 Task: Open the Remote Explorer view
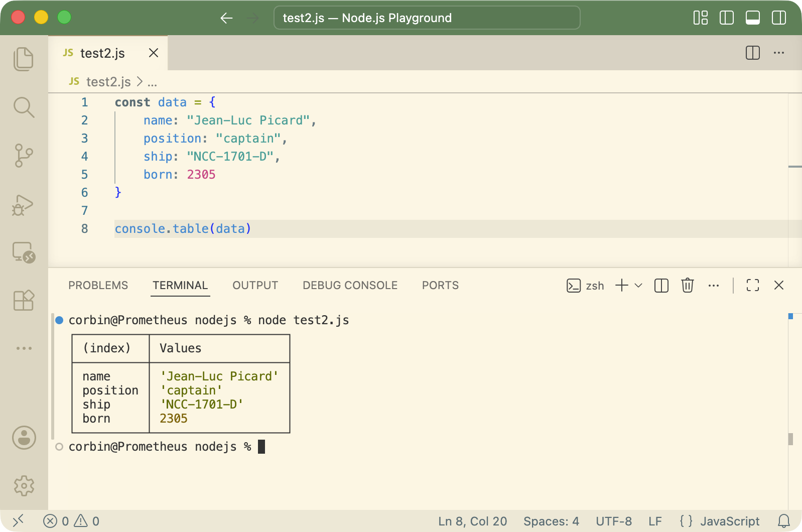pos(24,252)
